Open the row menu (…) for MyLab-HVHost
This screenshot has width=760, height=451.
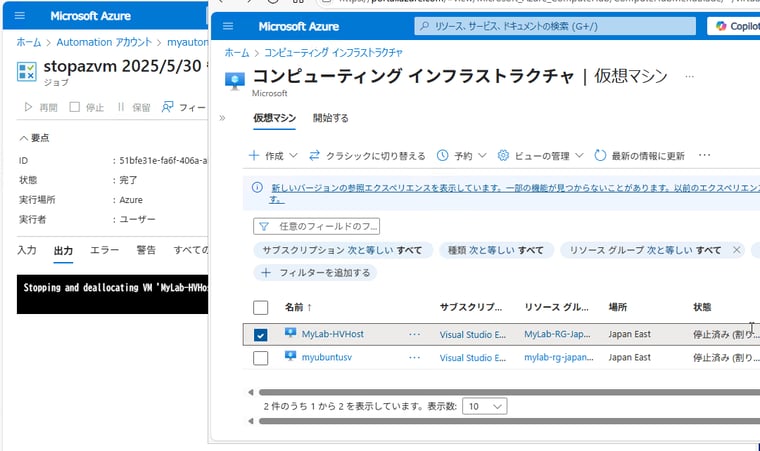pos(414,334)
